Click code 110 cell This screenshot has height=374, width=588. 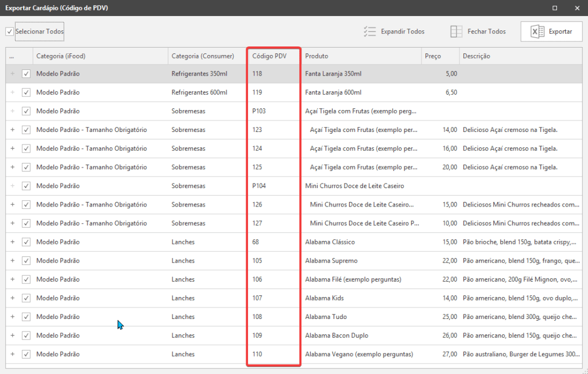(274, 354)
